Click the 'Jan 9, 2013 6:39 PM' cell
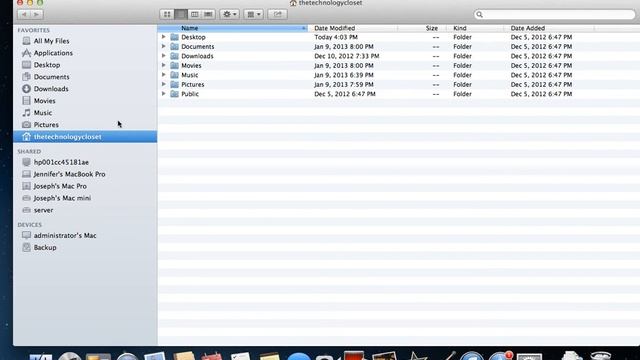This screenshot has width=640, height=360. point(344,75)
